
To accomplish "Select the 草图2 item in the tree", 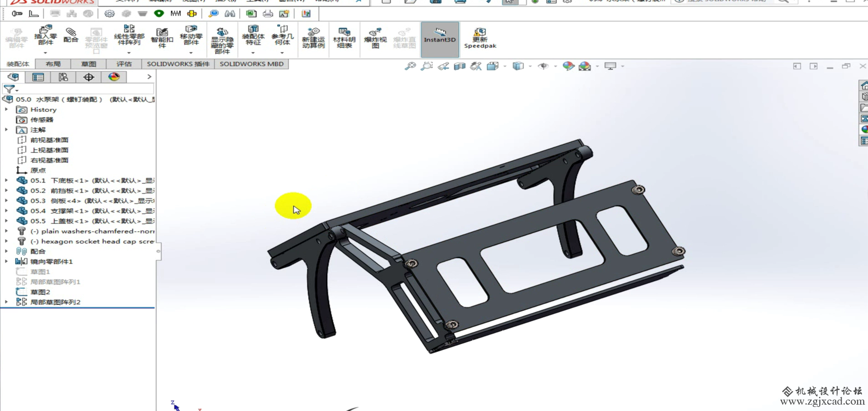I will (40, 292).
